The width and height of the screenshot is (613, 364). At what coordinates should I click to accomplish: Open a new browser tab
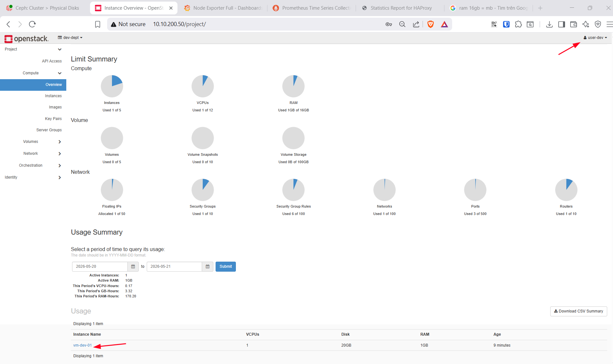540,8
